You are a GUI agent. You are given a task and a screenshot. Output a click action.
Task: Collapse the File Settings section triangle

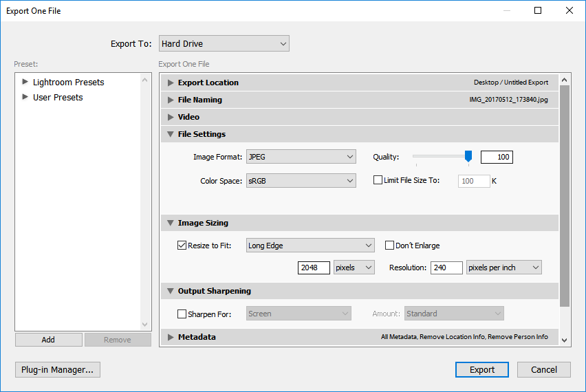pyautogui.click(x=171, y=134)
